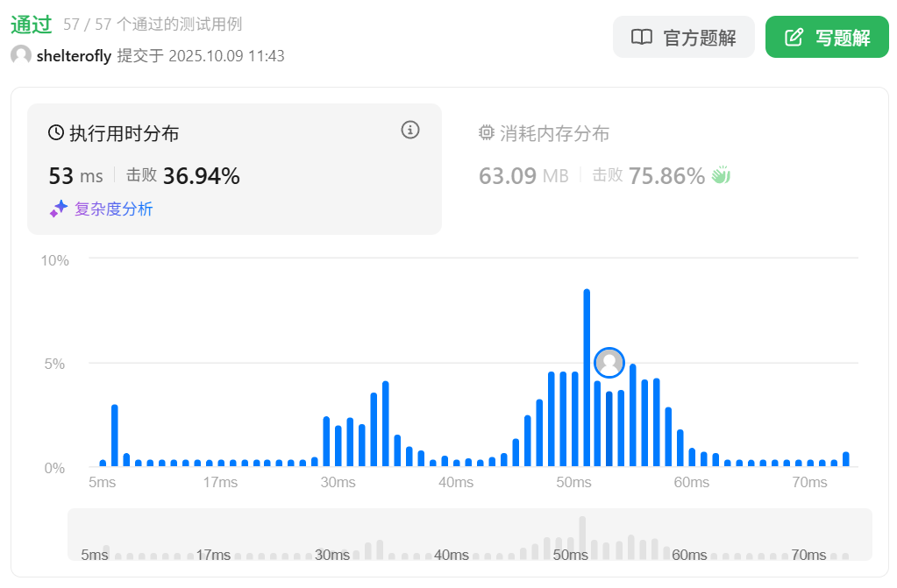Click the green 通过 status text
The width and height of the screenshot is (897, 588).
click(x=32, y=24)
